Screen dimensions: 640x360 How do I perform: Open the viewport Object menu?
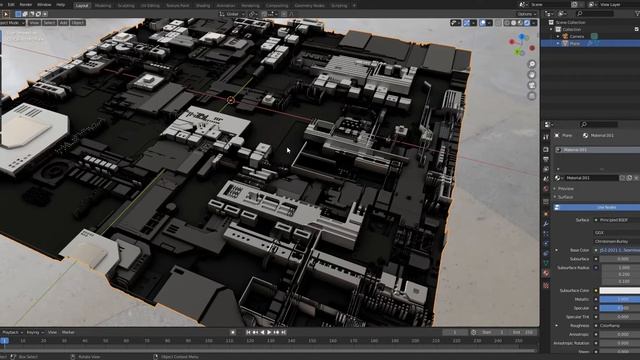coord(78,22)
